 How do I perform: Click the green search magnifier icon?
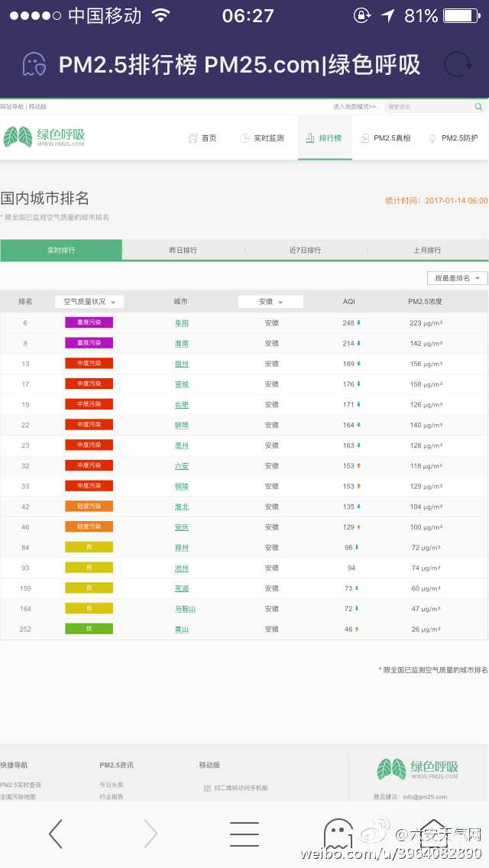pyautogui.click(x=478, y=107)
